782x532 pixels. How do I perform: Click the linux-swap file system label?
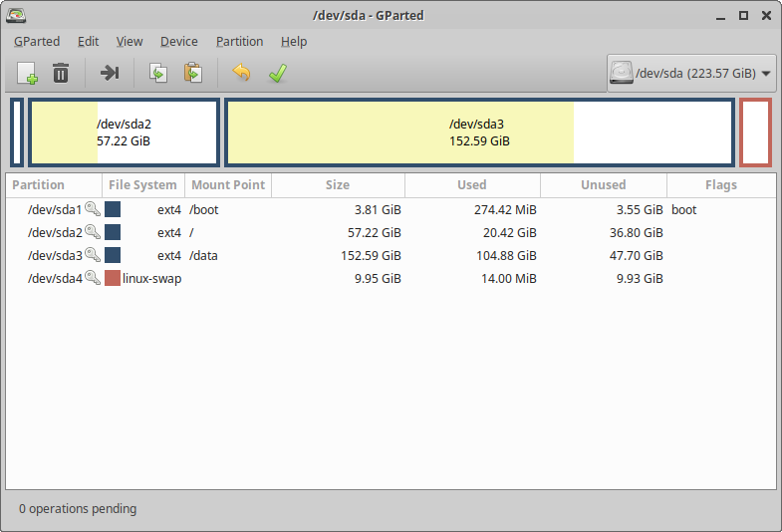[151, 278]
